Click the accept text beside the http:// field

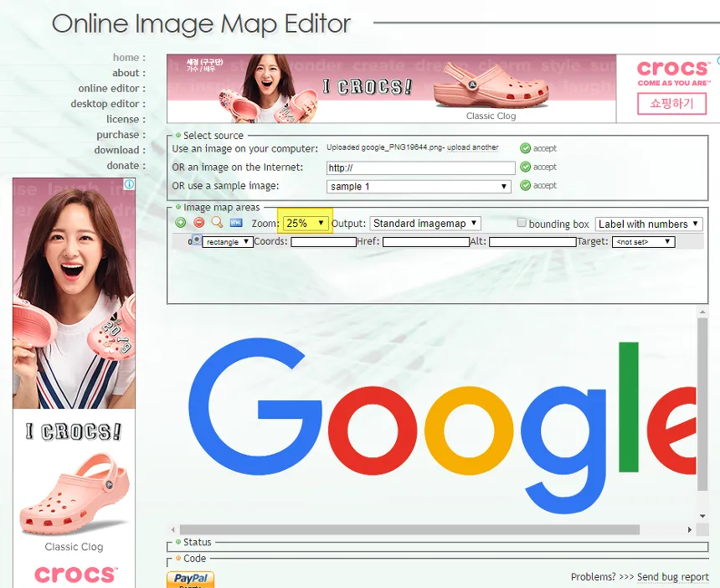(x=544, y=167)
